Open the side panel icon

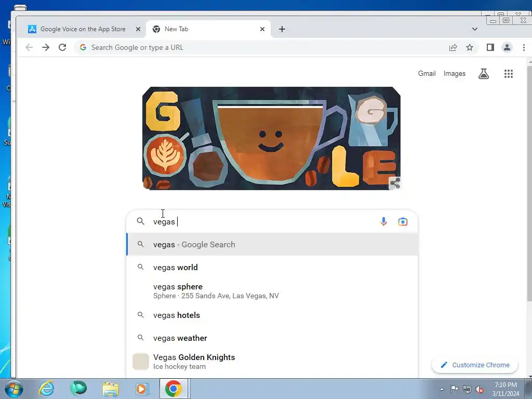490,47
